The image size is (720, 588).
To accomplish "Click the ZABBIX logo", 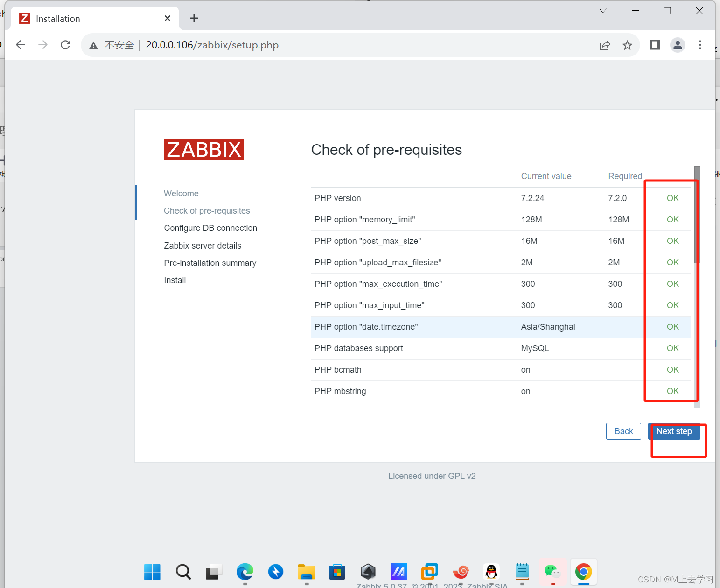I will point(204,150).
